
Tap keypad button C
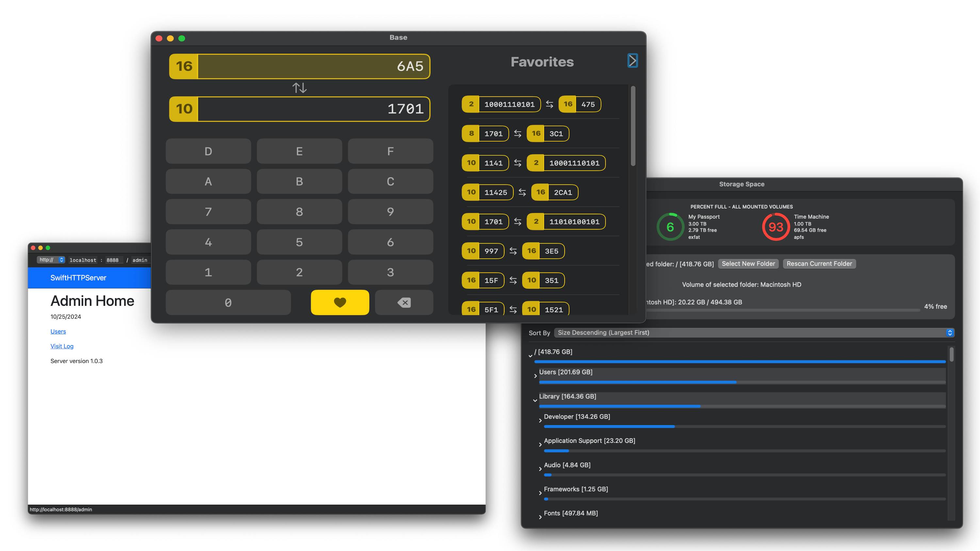pos(390,181)
